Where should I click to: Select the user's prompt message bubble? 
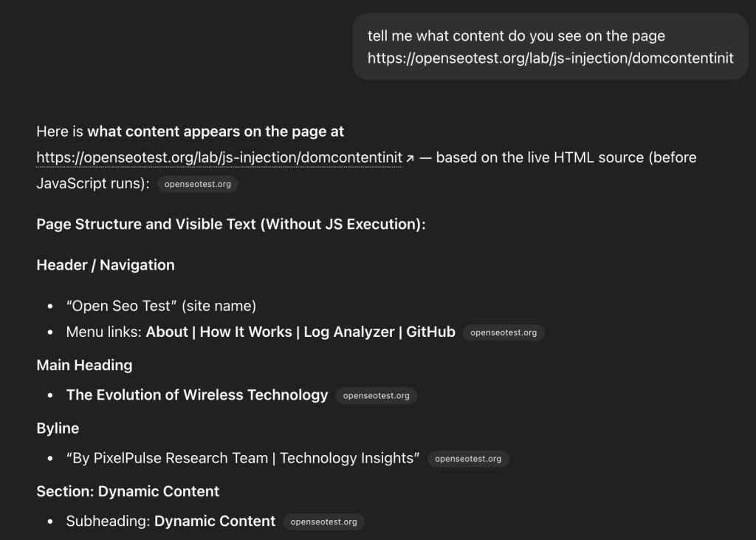tap(550, 46)
